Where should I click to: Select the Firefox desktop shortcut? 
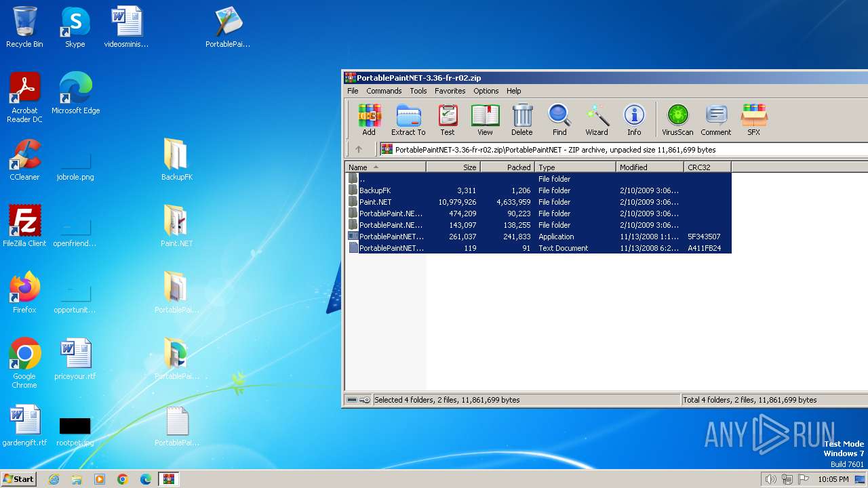[x=24, y=293]
